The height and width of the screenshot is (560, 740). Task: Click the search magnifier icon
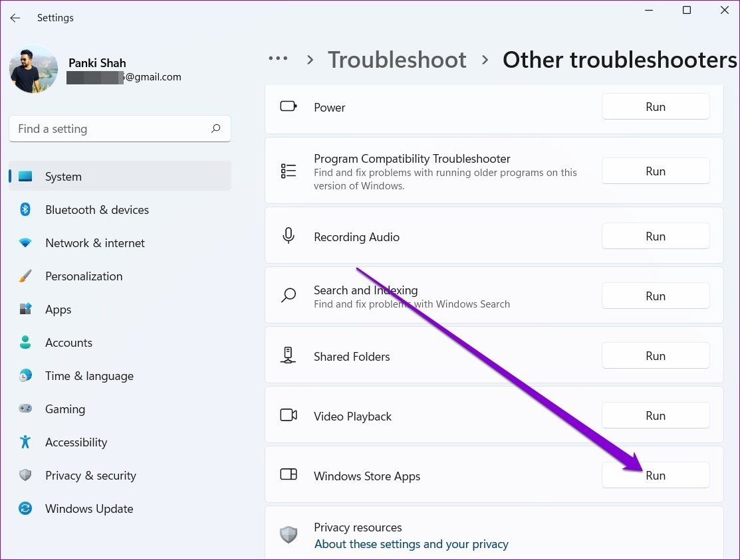[215, 129]
